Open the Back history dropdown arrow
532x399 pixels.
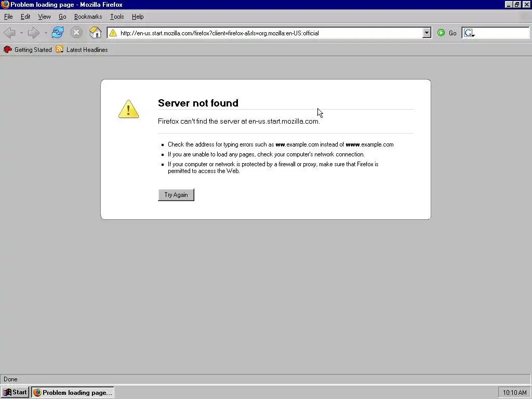point(21,33)
